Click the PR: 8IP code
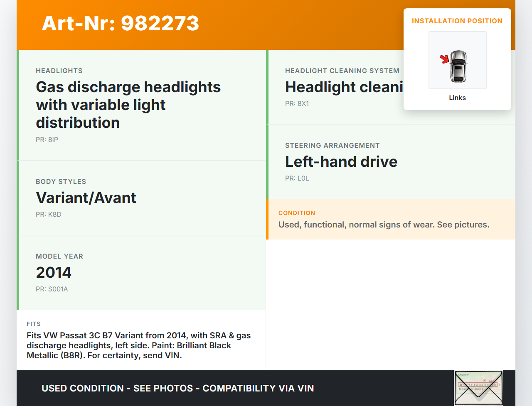Image resolution: width=532 pixels, height=406 pixels. pyautogui.click(x=47, y=140)
